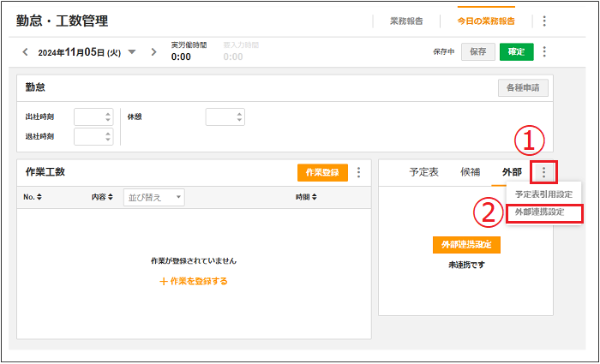Open the 並び替え dropdown

153,197
